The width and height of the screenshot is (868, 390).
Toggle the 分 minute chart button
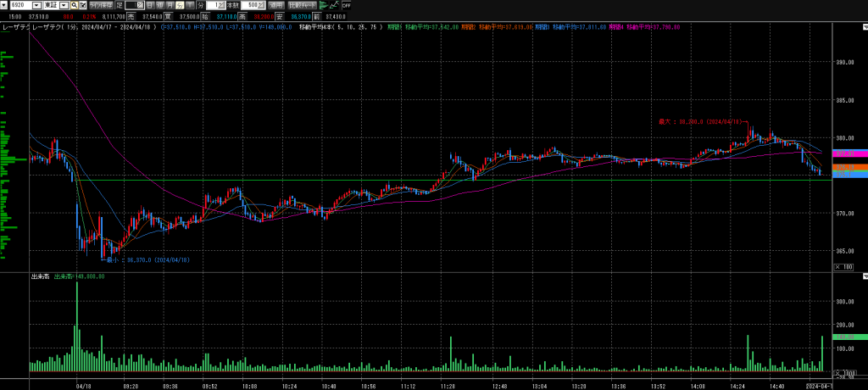pos(180,5)
